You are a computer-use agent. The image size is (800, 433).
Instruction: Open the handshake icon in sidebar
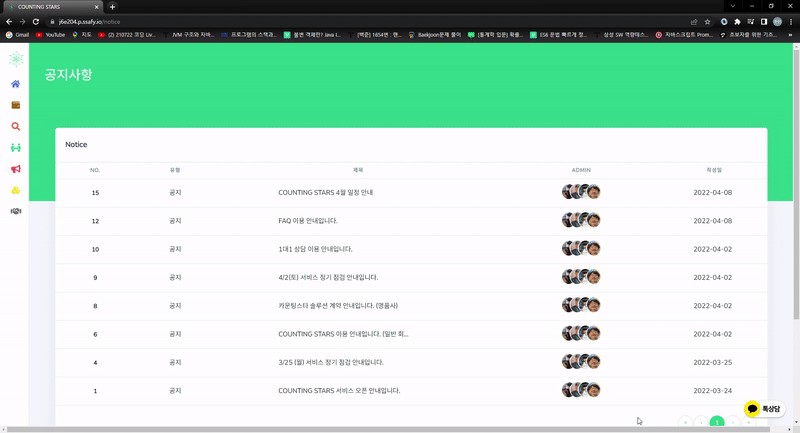point(16,211)
